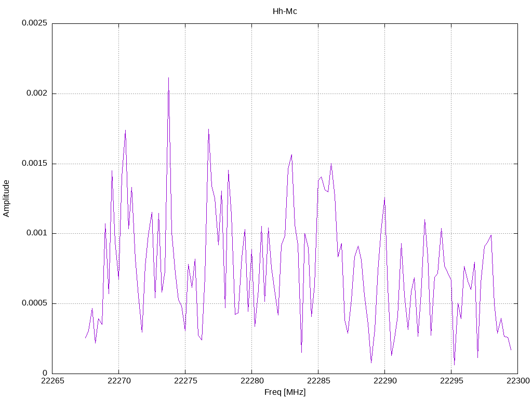
Task: Click the tallest peak above 0.002
Action: click(168, 78)
